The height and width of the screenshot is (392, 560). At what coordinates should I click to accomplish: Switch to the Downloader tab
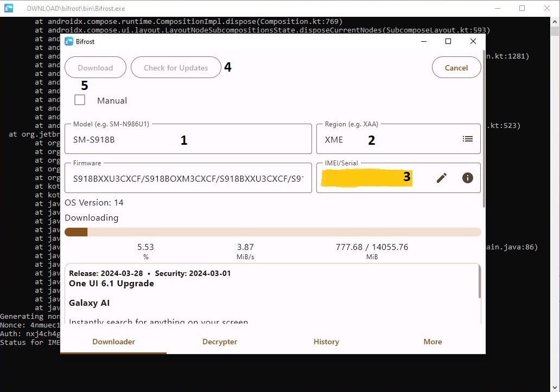pyautogui.click(x=113, y=342)
